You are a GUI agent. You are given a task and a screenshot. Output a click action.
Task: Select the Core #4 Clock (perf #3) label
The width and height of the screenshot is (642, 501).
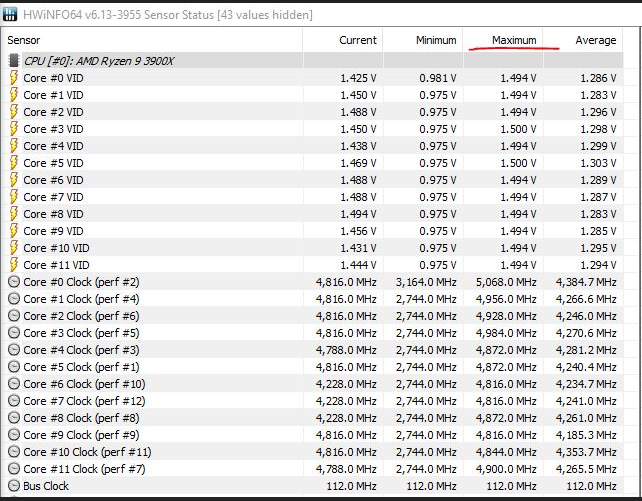click(x=81, y=350)
